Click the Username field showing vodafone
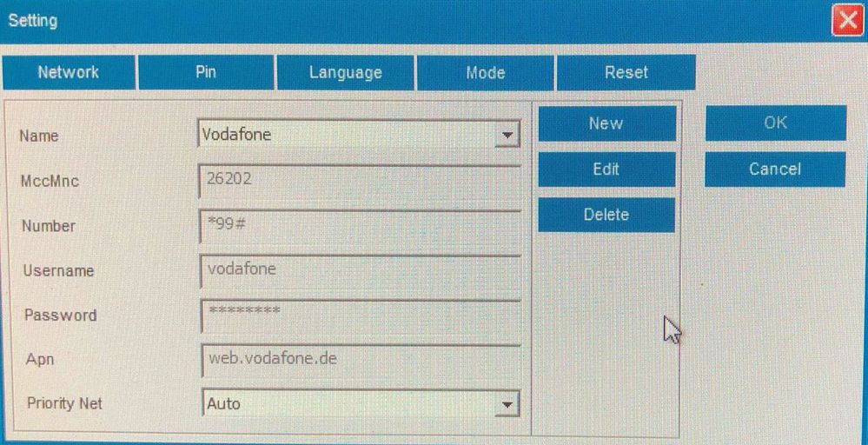 click(x=361, y=271)
